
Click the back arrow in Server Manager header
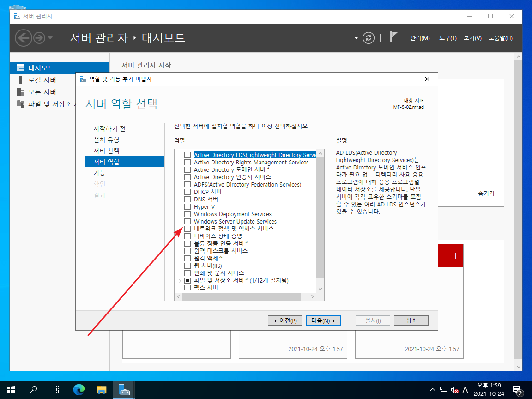[24, 38]
